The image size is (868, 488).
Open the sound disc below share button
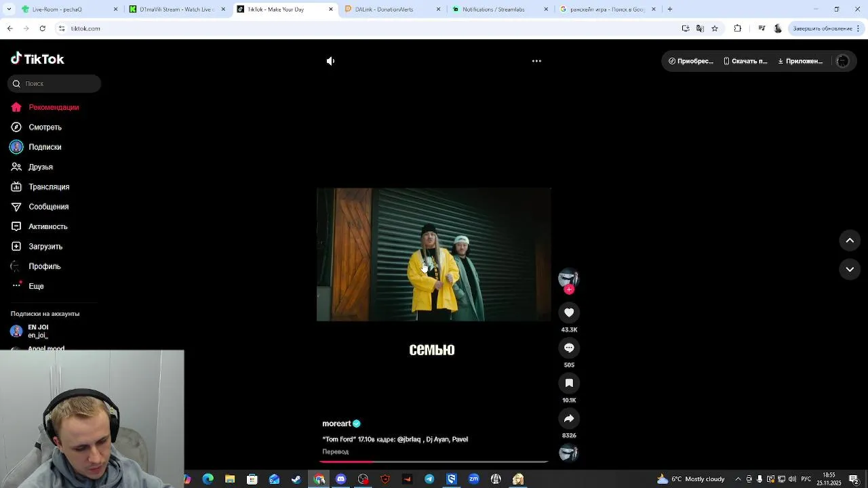tap(568, 452)
